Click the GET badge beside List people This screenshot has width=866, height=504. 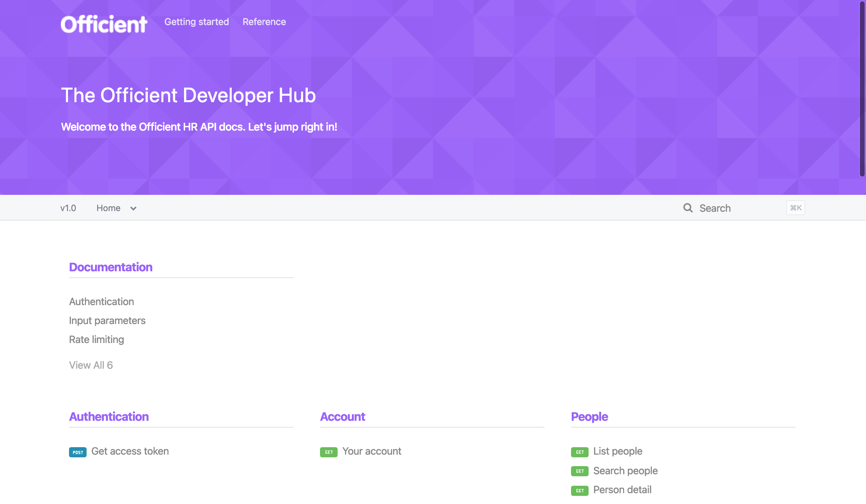[x=579, y=452]
